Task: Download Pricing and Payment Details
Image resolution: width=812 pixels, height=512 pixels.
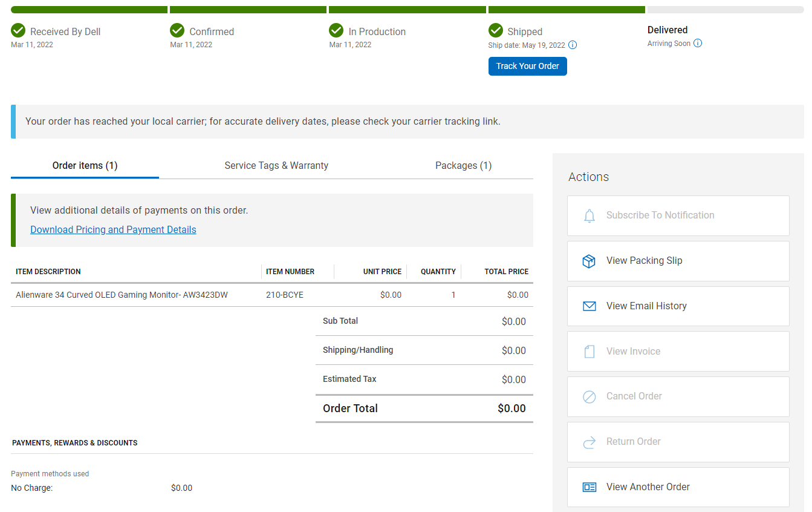Action: (113, 229)
